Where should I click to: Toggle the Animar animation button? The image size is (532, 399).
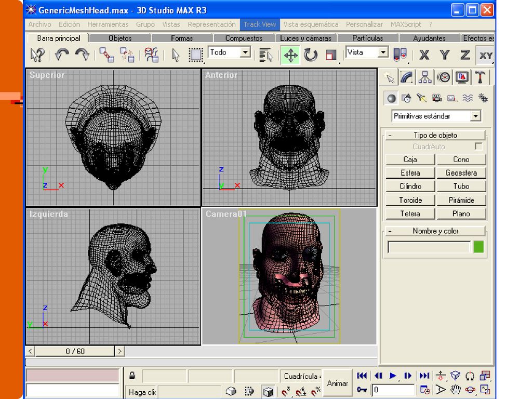point(337,383)
